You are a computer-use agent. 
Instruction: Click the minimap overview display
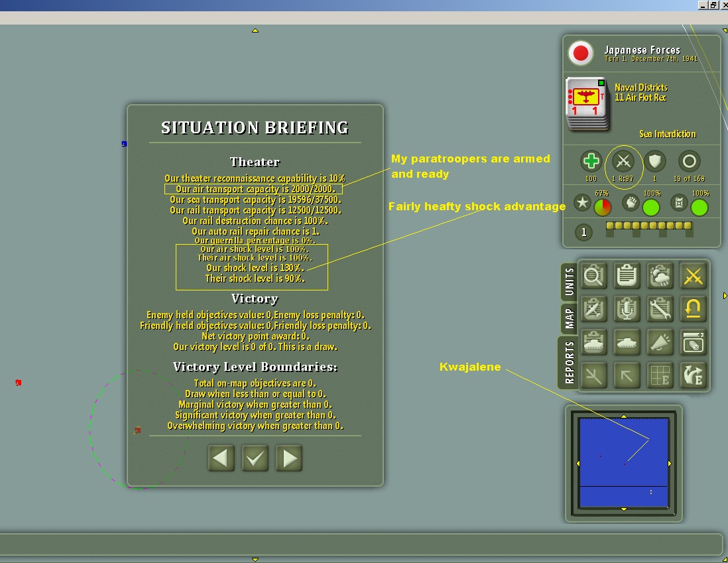[623, 462]
